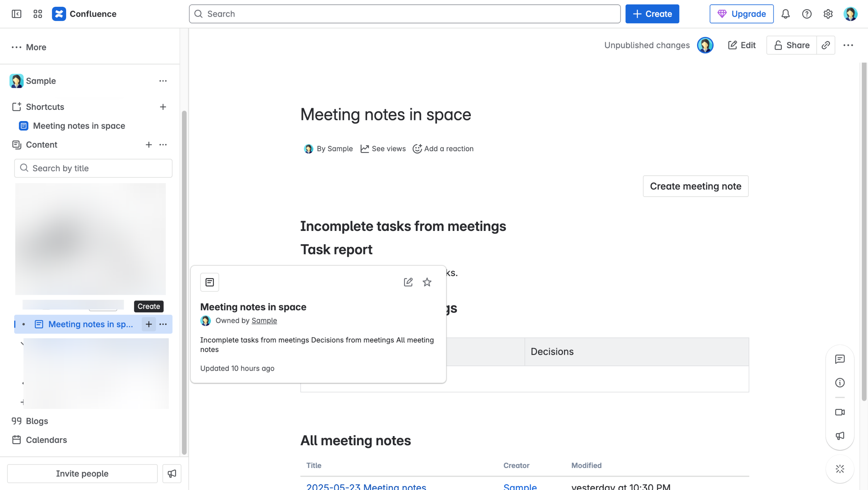Click the Create meeting note button

tap(695, 186)
